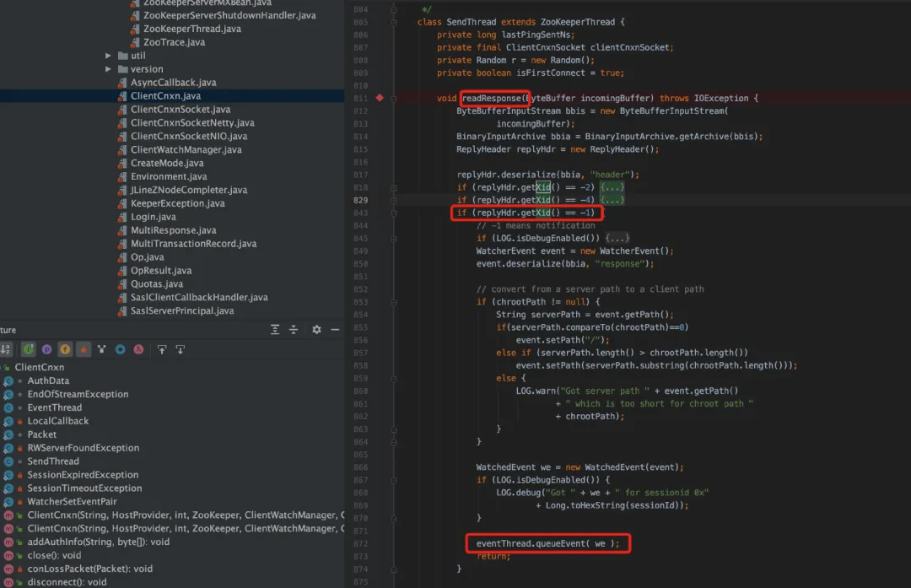Toggle the pink Show Lambdas filter
The height and width of the screenshot is (588, 911).
[x=139, y=349]
